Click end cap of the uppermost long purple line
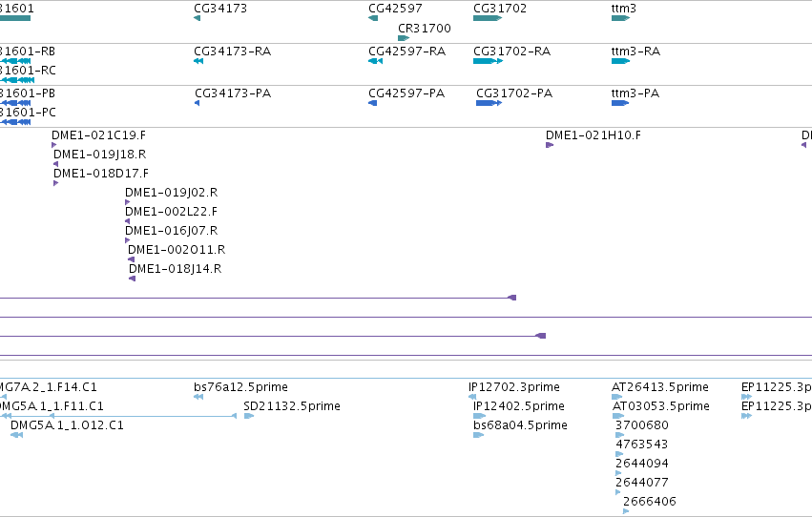This screenshot has height=517, width=812. pyautogui.click(x=512, y=298)
